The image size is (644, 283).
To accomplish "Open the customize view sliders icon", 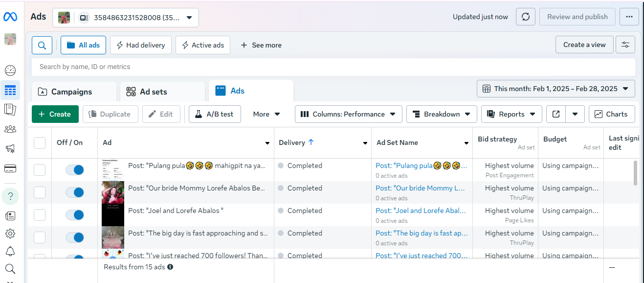I will [x=625, y=45].
